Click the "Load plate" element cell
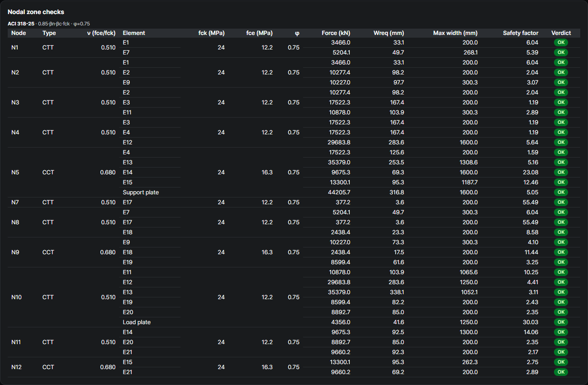 click(x=137, y=322)
